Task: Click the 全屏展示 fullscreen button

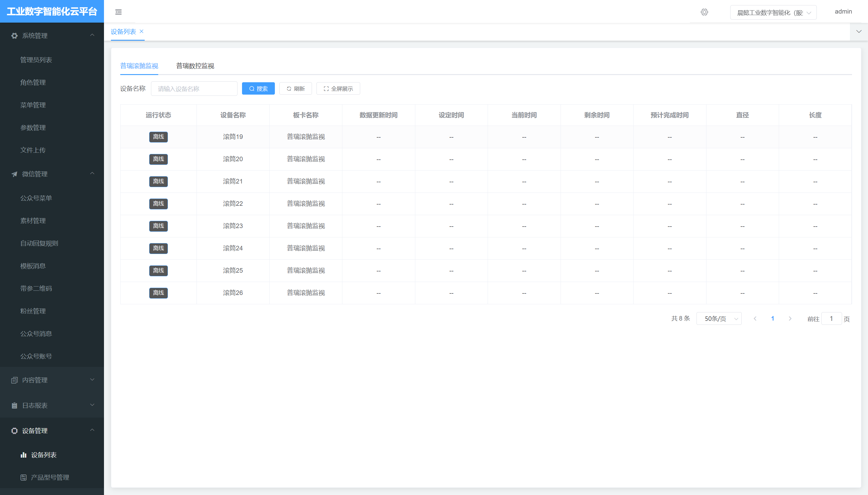Action: (x=338, y=89)
